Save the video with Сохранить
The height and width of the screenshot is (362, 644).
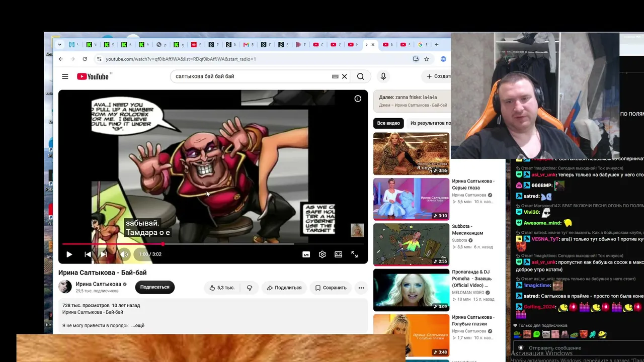pos(331,288)
